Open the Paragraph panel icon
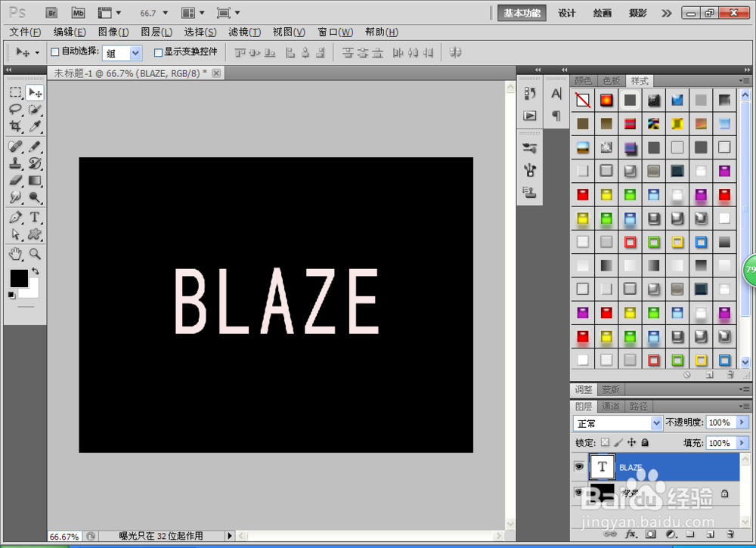756x548 pixels. click(556, 116)
